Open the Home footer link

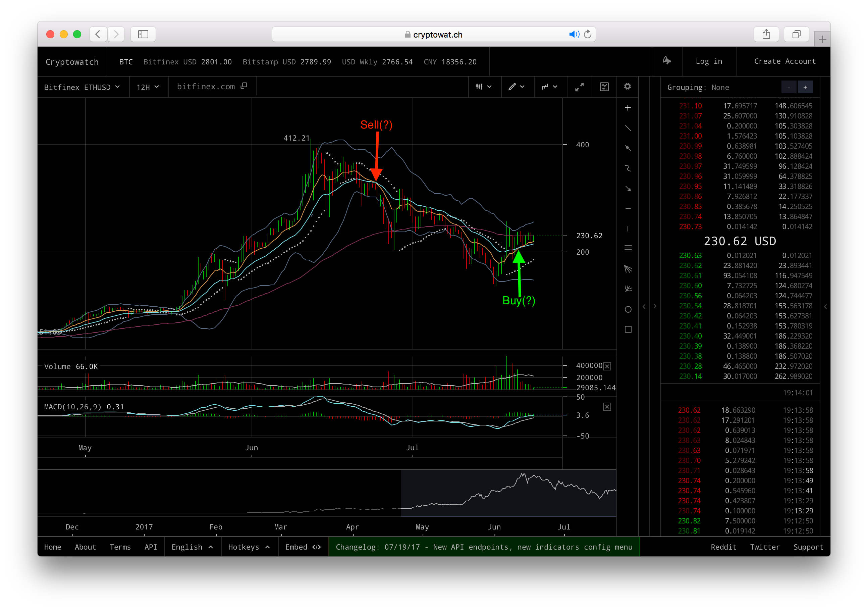point(53,547)
